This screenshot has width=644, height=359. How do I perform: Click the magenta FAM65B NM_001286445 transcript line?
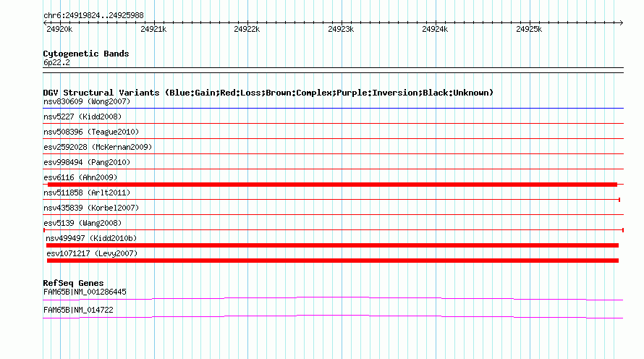pos(333,298)
